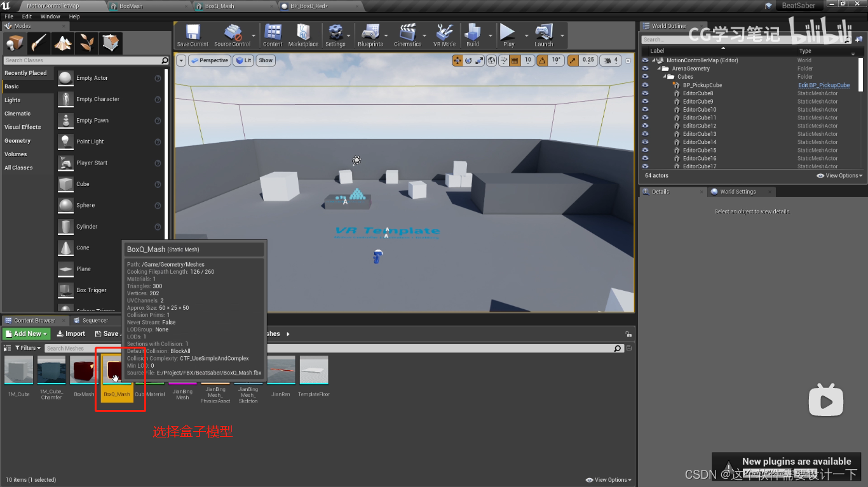Click the Build toolbar icon
Image resolution: width=868 pixels, height=487 pixels.
[473, 35]
